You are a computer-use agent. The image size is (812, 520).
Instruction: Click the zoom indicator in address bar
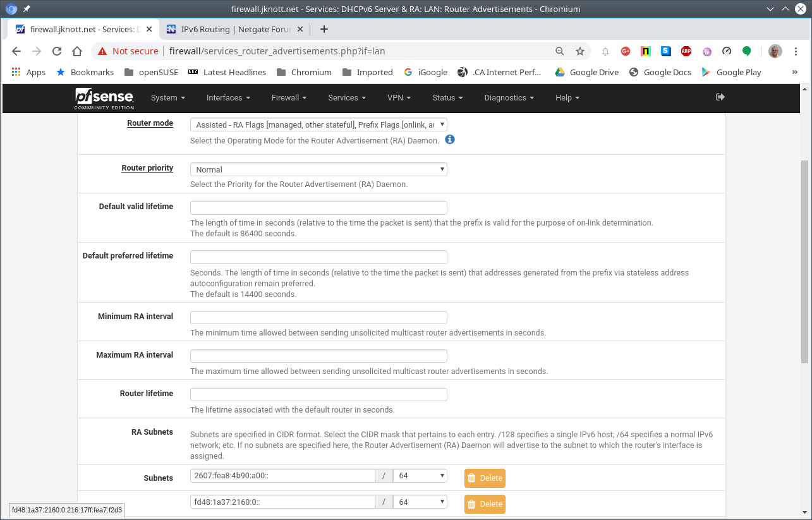(x=559, y=51)
